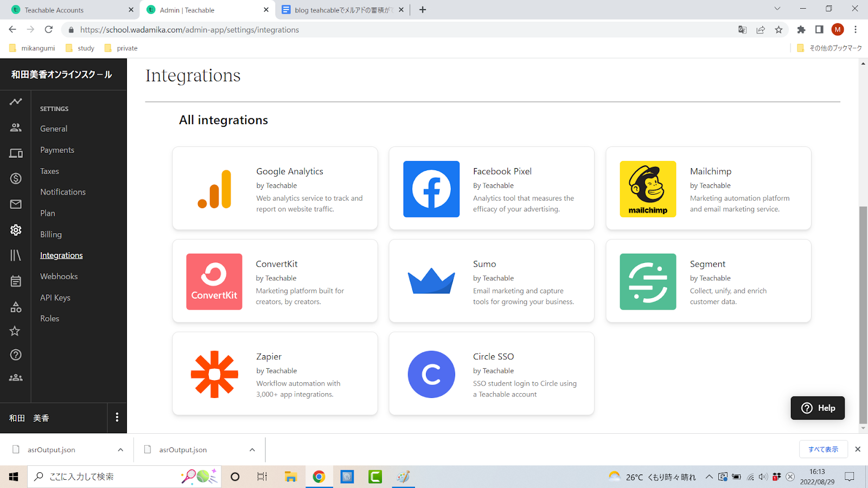Image resolution: width=868 pixels, height=488 pixels.
Task: Open the Courses library icon in sidebar
Action: 16,255
